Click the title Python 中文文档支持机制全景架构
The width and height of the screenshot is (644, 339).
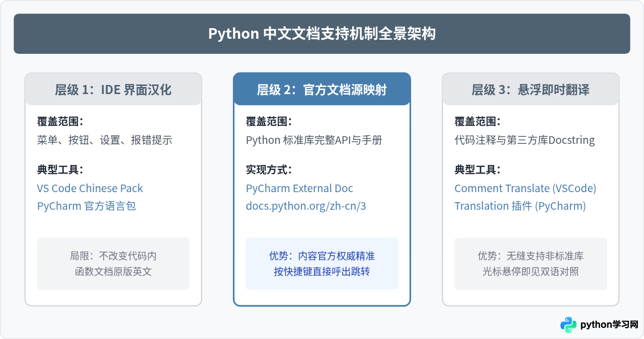coord(322,34)
